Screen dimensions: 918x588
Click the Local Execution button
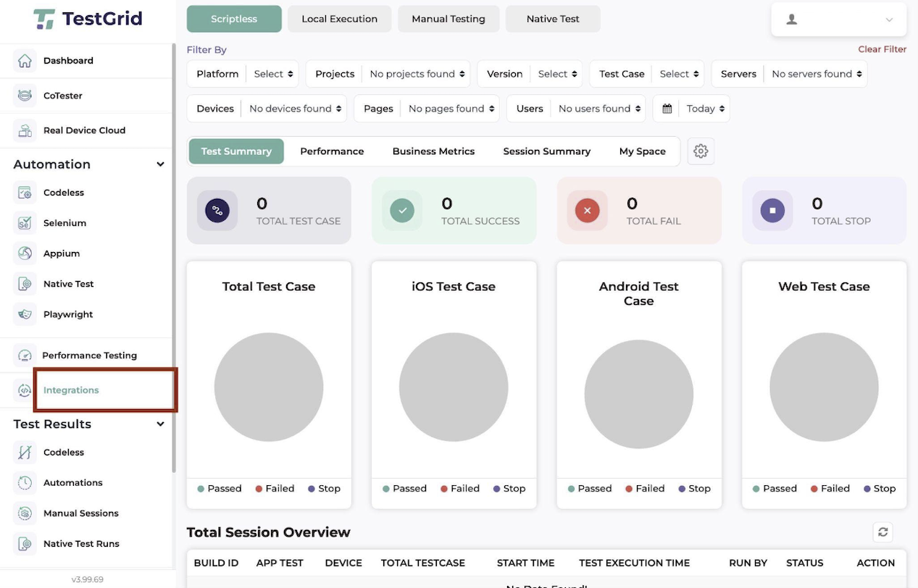click(340, 19)
